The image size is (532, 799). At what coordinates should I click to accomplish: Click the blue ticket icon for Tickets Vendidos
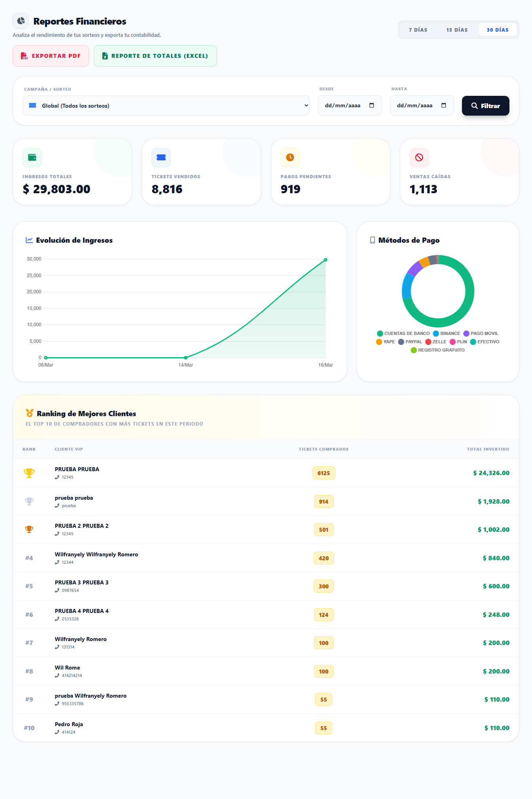161,158
